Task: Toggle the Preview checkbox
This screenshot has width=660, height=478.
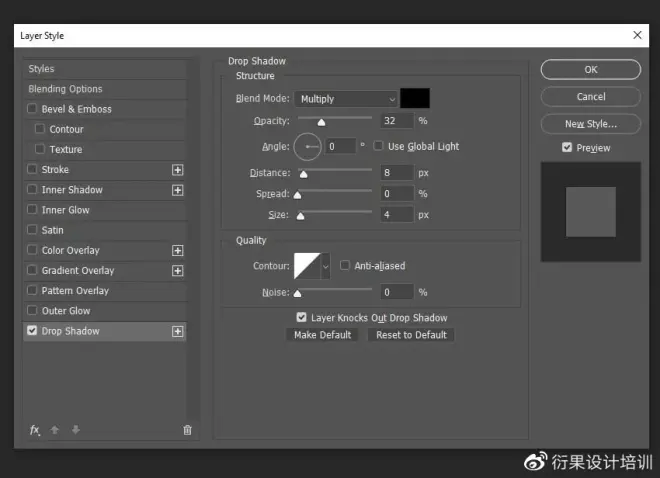Action: pos(567,147)
